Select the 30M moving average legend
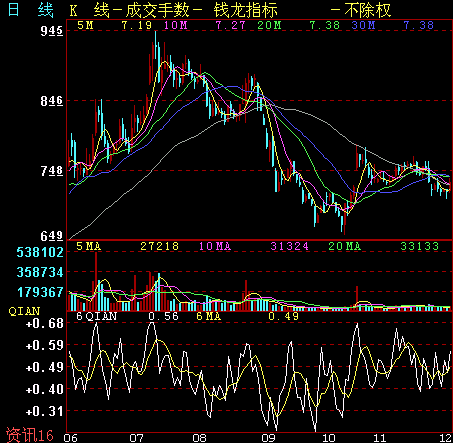453x443 pixels. click(x=363, y=25)
